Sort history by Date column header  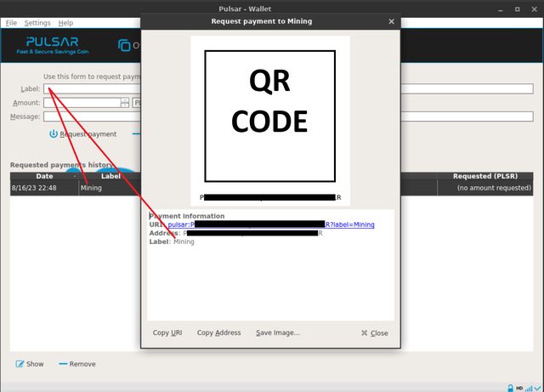[x=44, y=176]
